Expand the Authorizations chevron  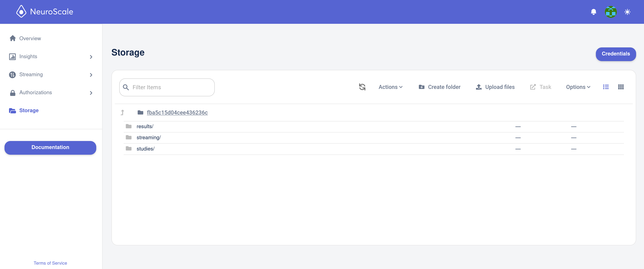[x=91, y=93]
